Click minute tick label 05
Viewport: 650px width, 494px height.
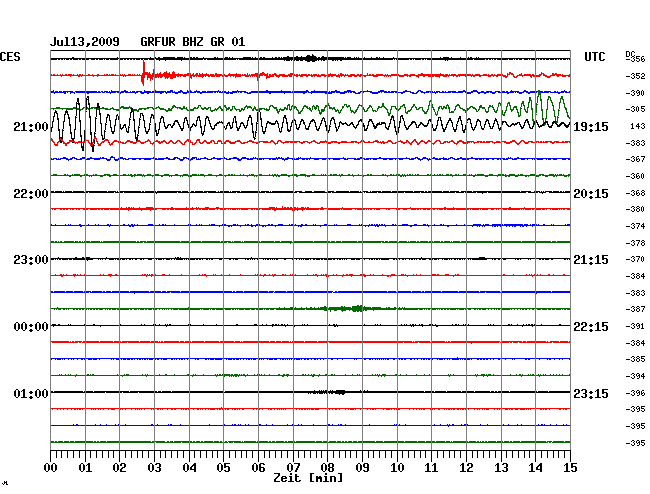pyautogui.click(x=223, y=468)
